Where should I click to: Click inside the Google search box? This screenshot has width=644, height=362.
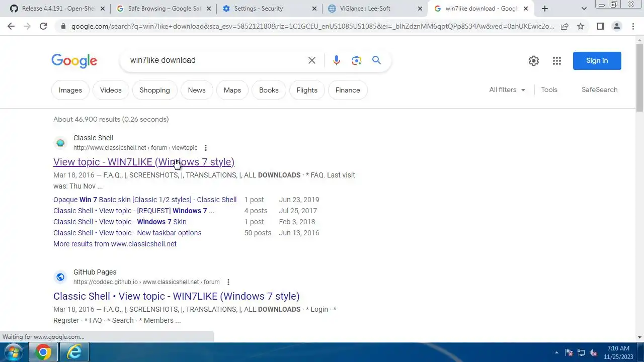pyautogui.click(x=216, y=60)
